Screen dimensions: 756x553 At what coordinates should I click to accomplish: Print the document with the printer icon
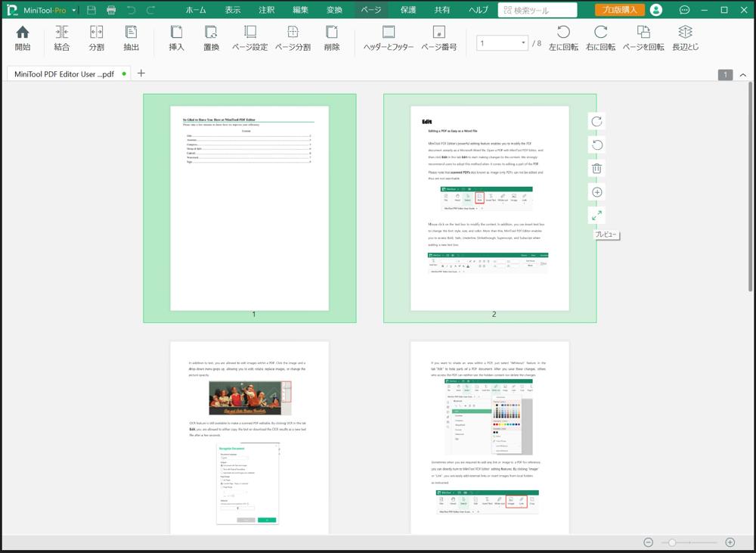111,10
